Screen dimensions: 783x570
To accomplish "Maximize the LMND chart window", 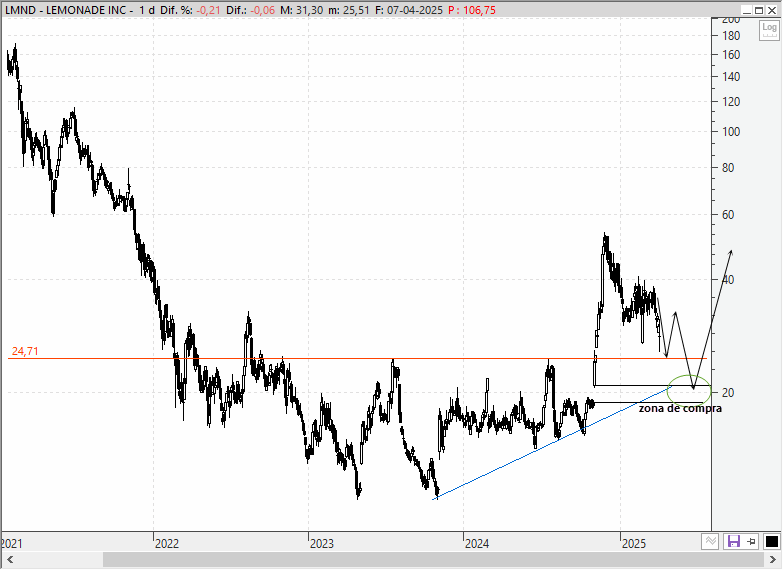I will [x=759, y=10].
